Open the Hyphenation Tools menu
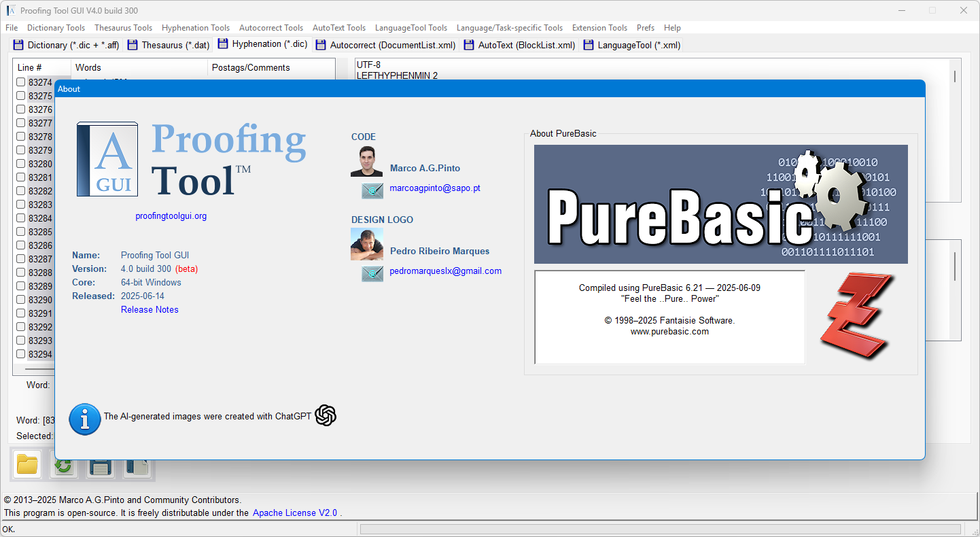 (x=196, y=28)
